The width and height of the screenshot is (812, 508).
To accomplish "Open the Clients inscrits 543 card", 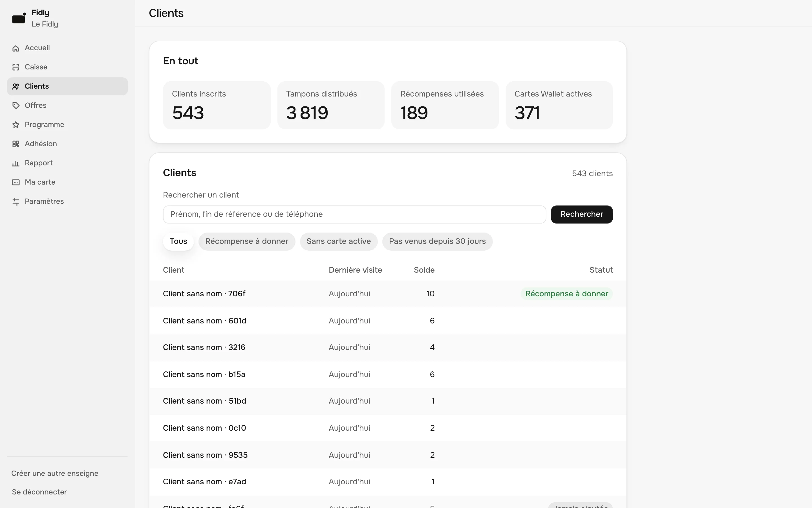I will pos(217,105).
